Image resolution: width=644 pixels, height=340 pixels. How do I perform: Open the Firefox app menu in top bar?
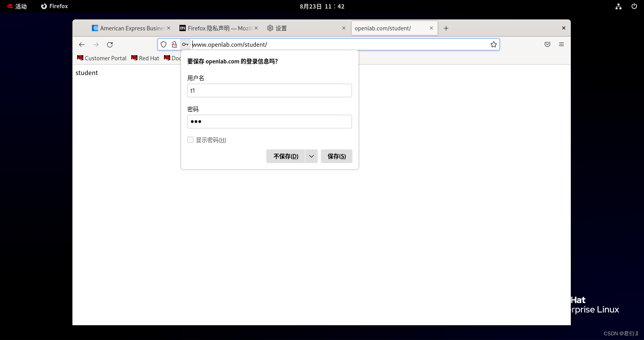(x=55, y=6)
